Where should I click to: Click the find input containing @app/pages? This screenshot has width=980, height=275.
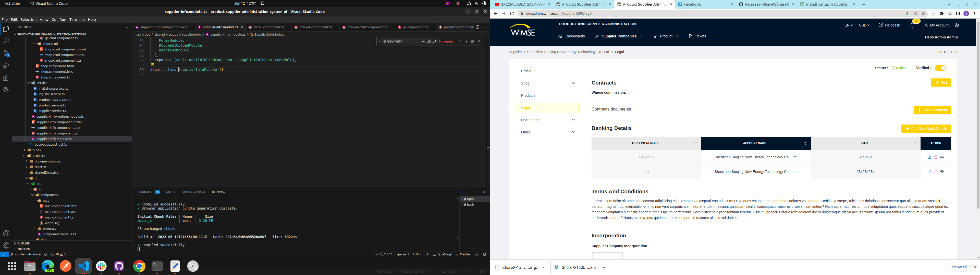tap(399, 42)
